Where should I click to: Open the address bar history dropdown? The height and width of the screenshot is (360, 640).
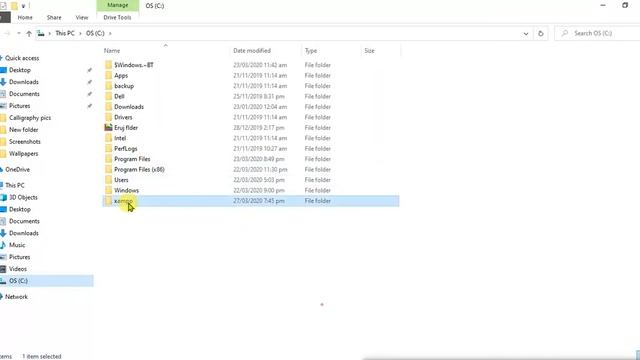pyautogui.click(x=526, y=33)
